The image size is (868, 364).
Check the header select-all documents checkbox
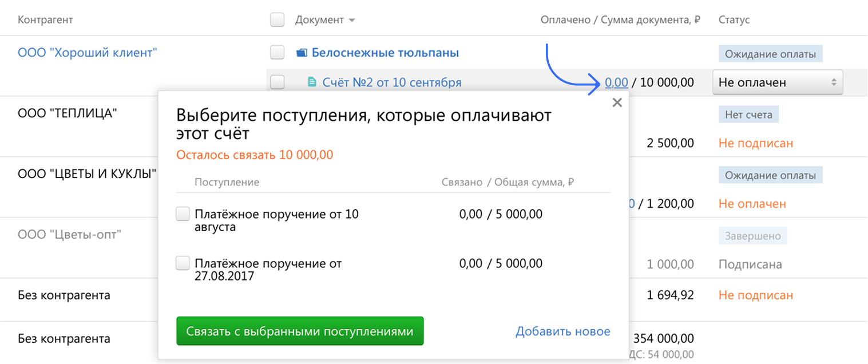tap(277, 20)
